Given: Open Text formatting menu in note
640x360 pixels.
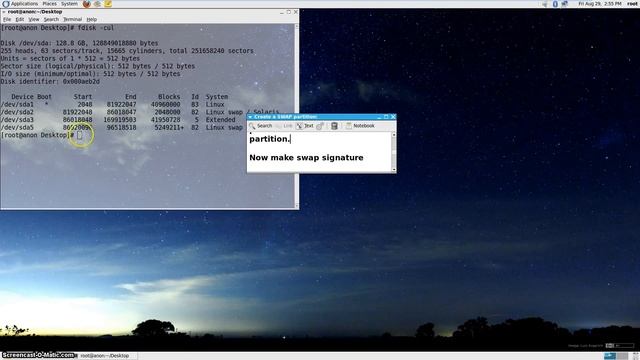Looking at the screenshot, I should click(x=305, y=126).
